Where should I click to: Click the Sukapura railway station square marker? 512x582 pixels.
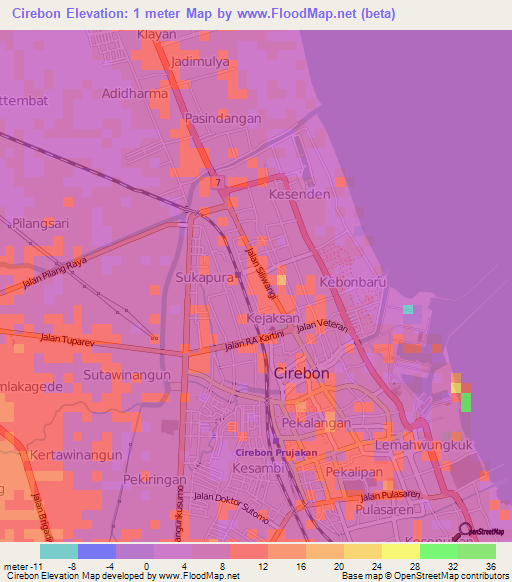pos(238,275)
